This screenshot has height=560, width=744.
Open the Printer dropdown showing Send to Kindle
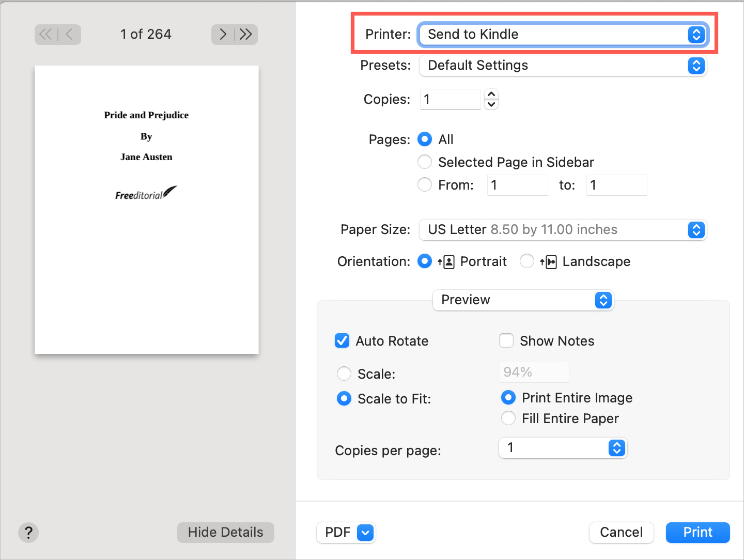pos(562,35)
